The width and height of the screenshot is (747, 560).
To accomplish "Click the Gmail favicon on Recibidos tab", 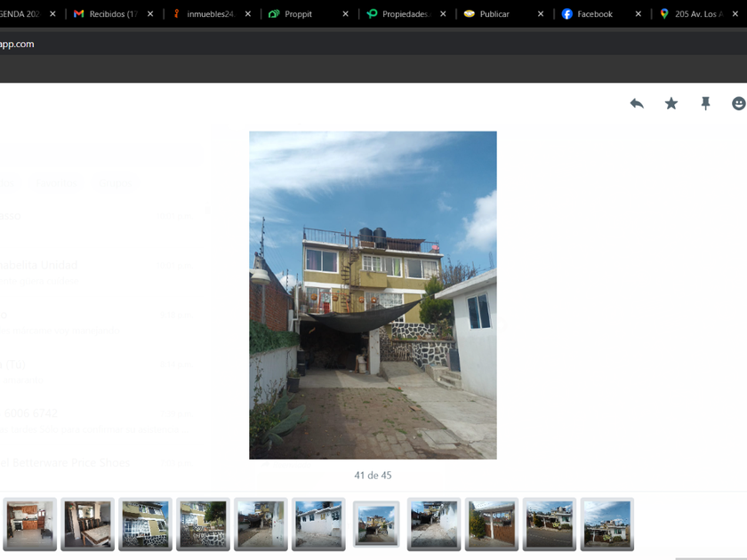I will pos(78,14).
